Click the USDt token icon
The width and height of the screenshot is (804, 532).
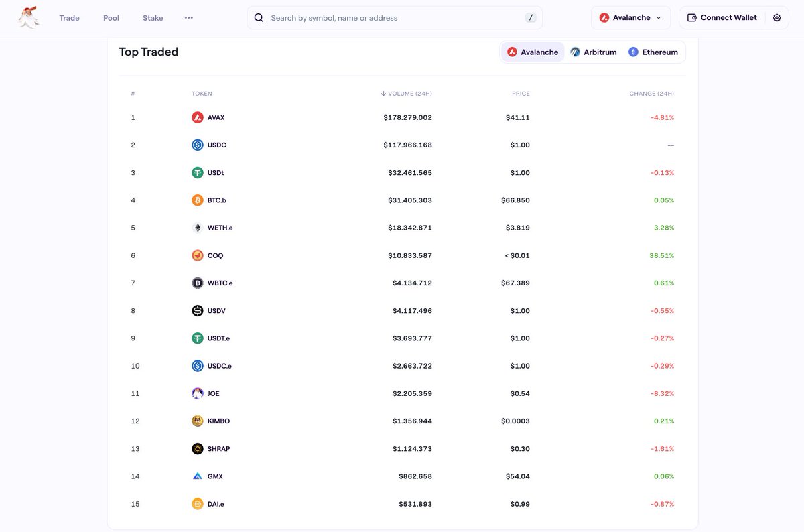197,173
